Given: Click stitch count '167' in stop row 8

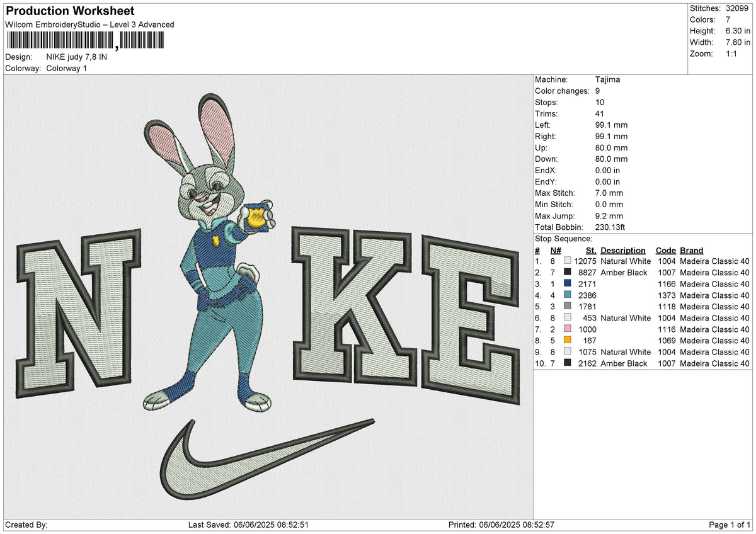Looking at the screenshot, I should tap(590, 341).
